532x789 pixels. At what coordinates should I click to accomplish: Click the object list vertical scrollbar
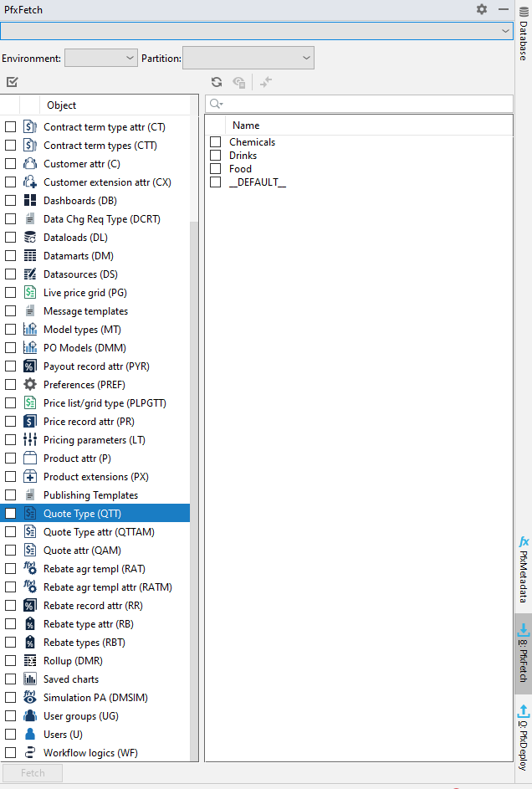pos(194,485)
